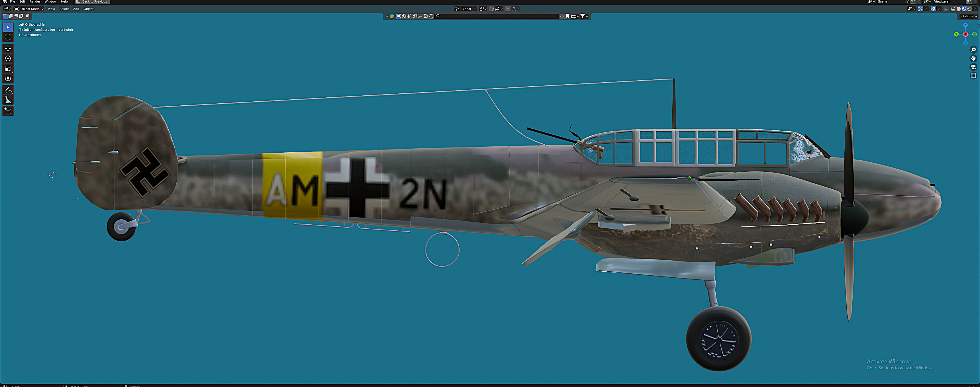Open the Window menu
This screenshot has width=980, height=387.
[x=50, y=1]
